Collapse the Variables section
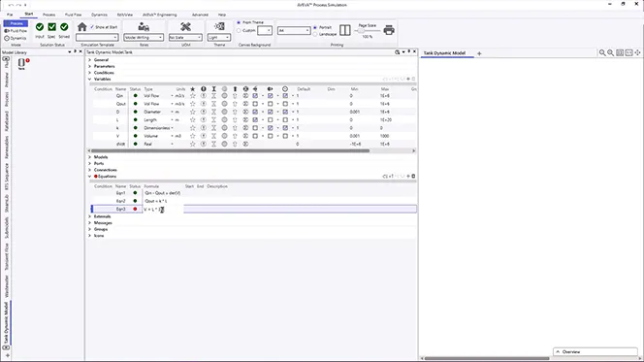The image size is (644, 362). (90, 79)
